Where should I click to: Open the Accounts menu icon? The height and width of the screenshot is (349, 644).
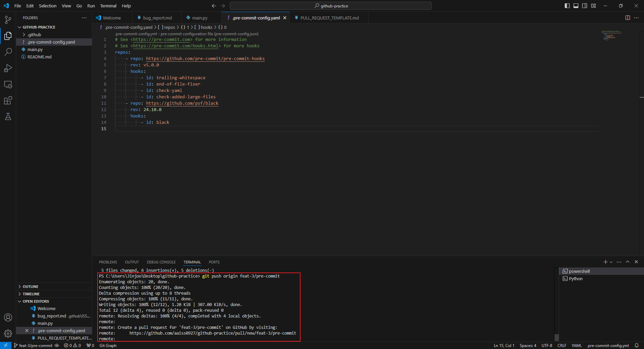pos(8,317)
